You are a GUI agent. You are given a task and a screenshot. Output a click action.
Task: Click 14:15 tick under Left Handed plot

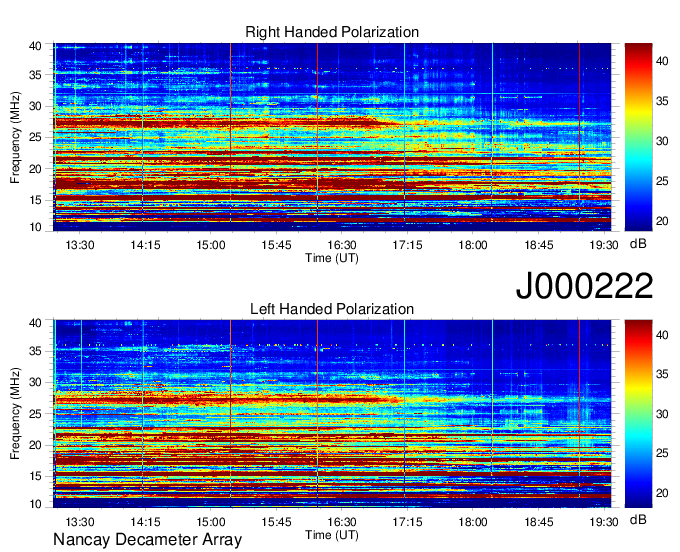(145, 522)
